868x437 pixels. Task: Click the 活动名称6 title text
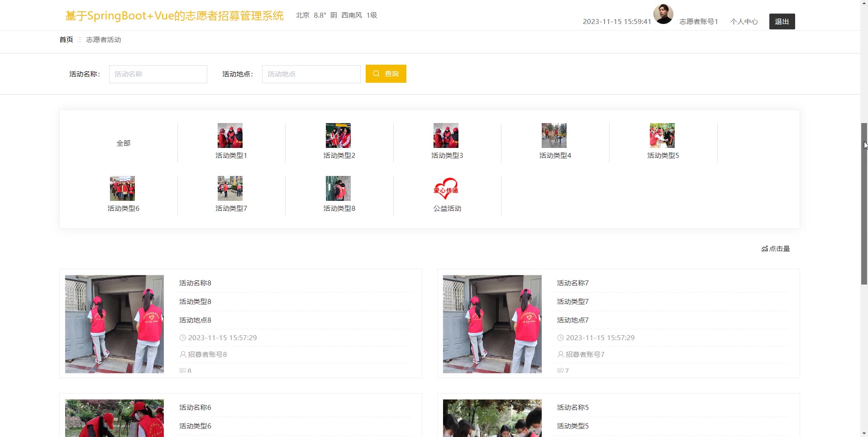coord(195,408)
